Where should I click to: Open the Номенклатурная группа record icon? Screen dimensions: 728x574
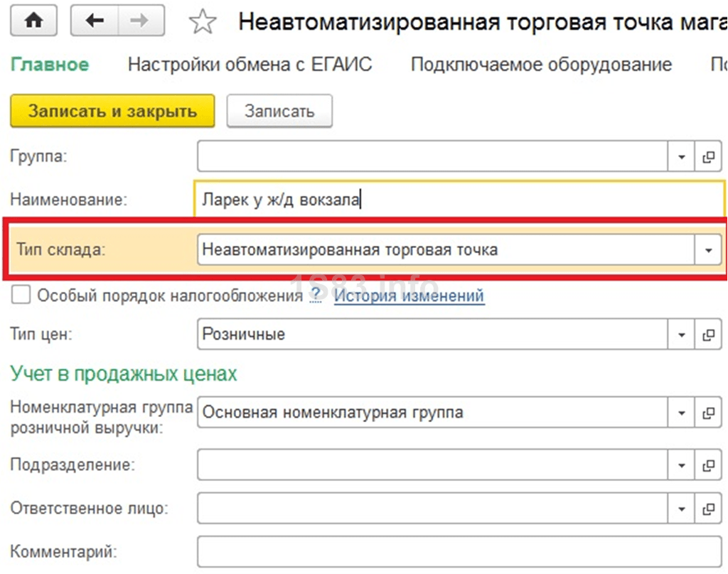click(707, 413)
